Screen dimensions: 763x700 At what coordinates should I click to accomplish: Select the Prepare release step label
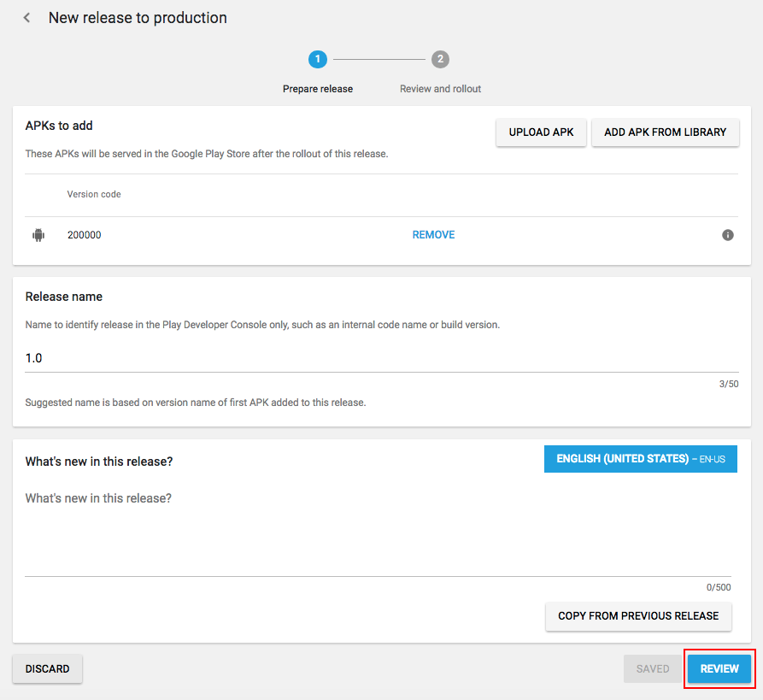coord(318,89)
